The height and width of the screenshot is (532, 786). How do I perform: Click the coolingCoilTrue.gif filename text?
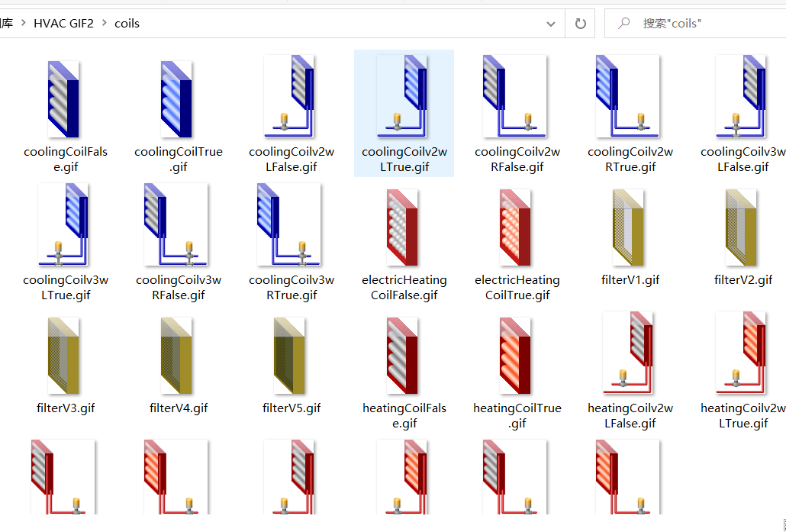tap(179, 159)
